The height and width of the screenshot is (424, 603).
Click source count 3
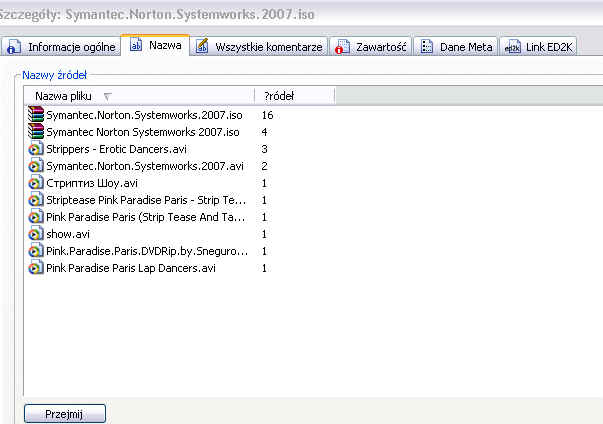[264, 149]
